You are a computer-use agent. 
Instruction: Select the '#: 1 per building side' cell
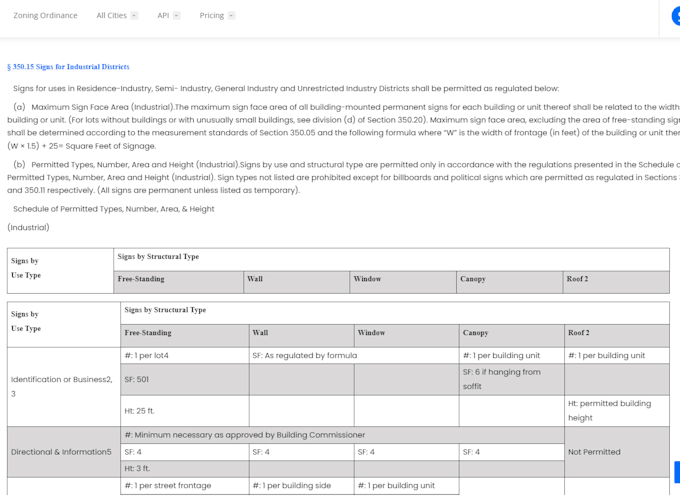click(301, 486)
